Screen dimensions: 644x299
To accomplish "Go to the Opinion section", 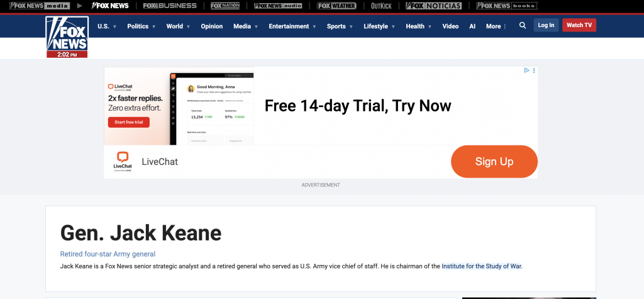I will coord(211,26).
